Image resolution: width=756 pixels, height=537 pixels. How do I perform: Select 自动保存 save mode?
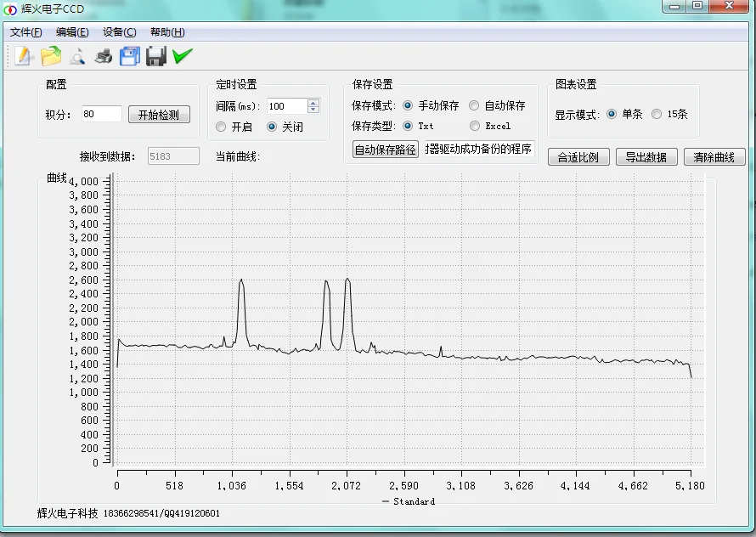pos(474,105)
